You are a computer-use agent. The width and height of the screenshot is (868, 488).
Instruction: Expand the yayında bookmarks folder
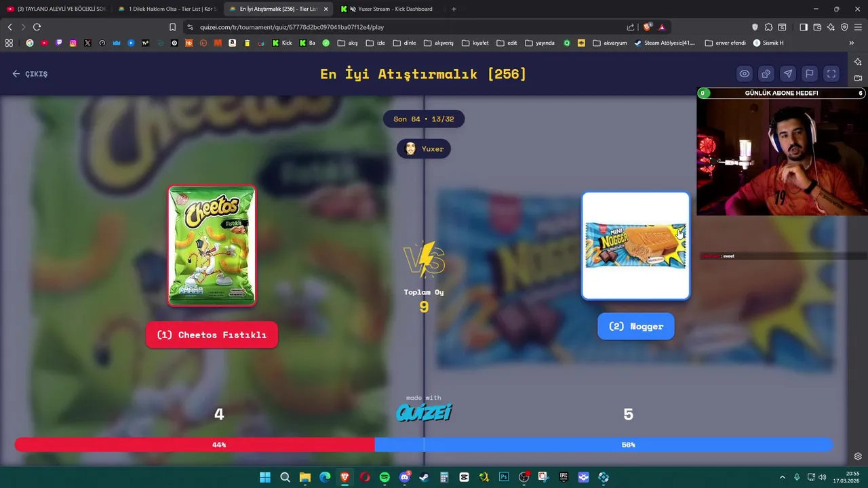[x=540, y=43]
